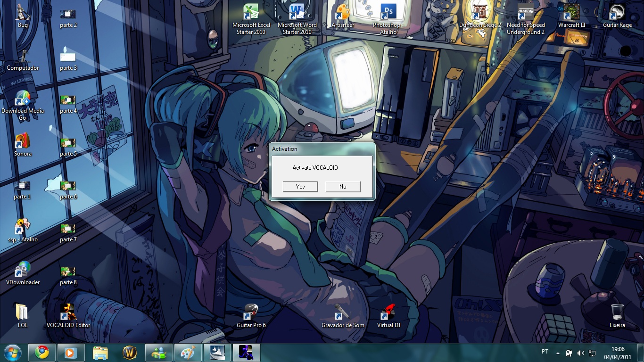Launch World of Warcraft from taskbar
Screen dimensions: 644x362
pyautogui.click(x=130, y=353)
